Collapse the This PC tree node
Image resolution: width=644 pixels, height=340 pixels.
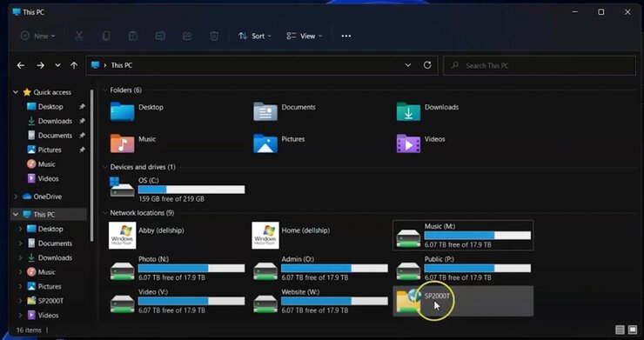[x=16, y=214]
